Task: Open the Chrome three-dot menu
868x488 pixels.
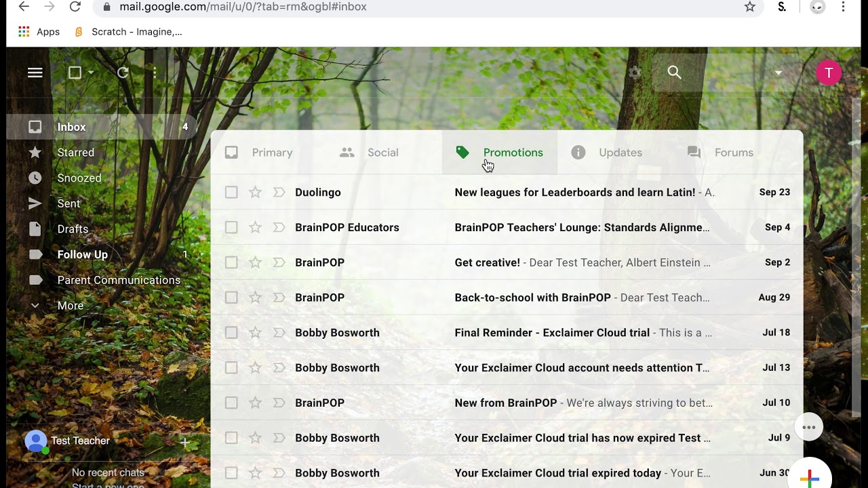Action: tap(843, 7)
